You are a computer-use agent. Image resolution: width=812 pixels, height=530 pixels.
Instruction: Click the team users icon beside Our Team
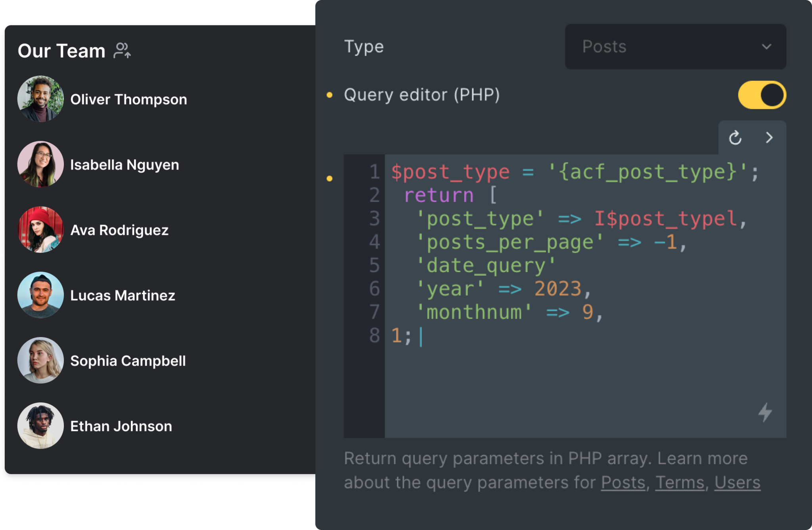pyautogui.click(x=122, y=51)
